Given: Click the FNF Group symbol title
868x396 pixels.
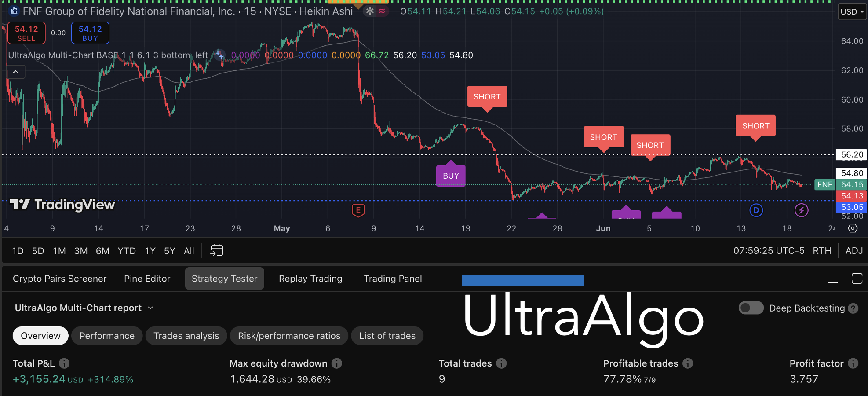Looking at the screenshot, I should click(x=129, y=11).
